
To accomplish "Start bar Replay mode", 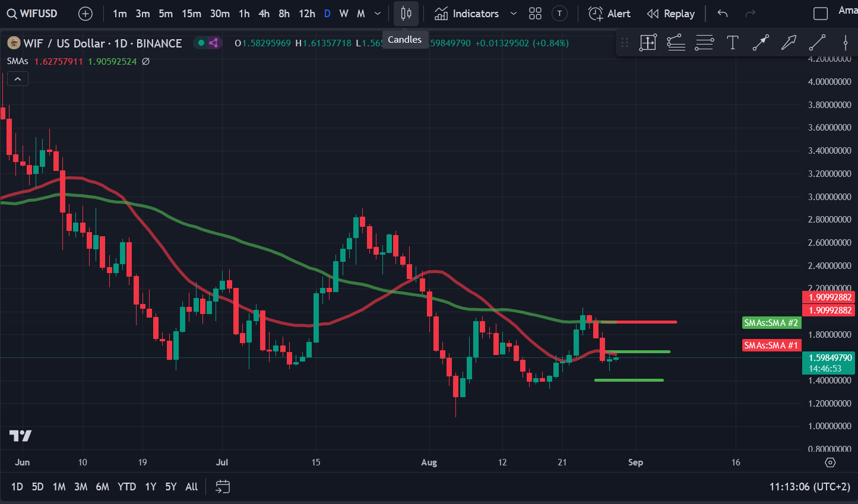I will point(671,14).
